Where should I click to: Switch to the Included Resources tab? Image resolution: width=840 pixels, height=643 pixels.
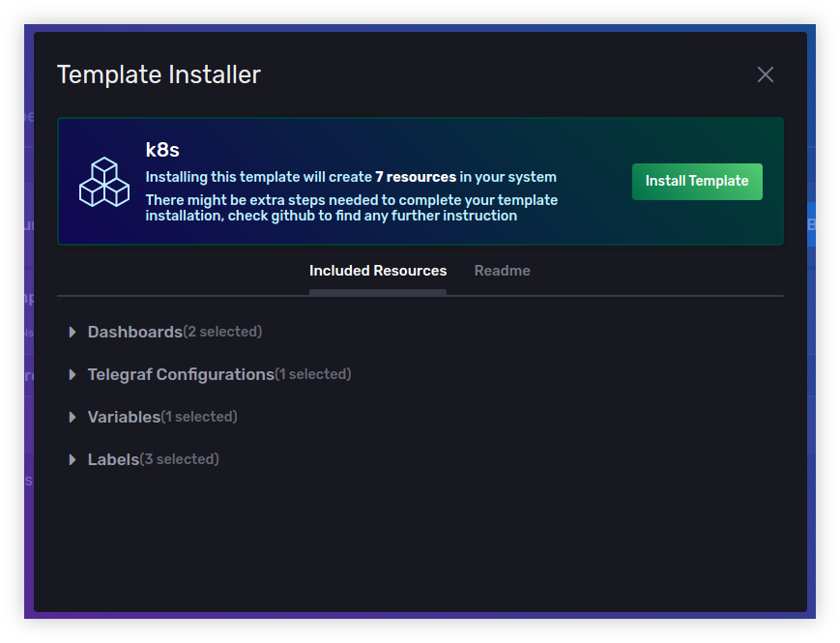tap(378, 271)
